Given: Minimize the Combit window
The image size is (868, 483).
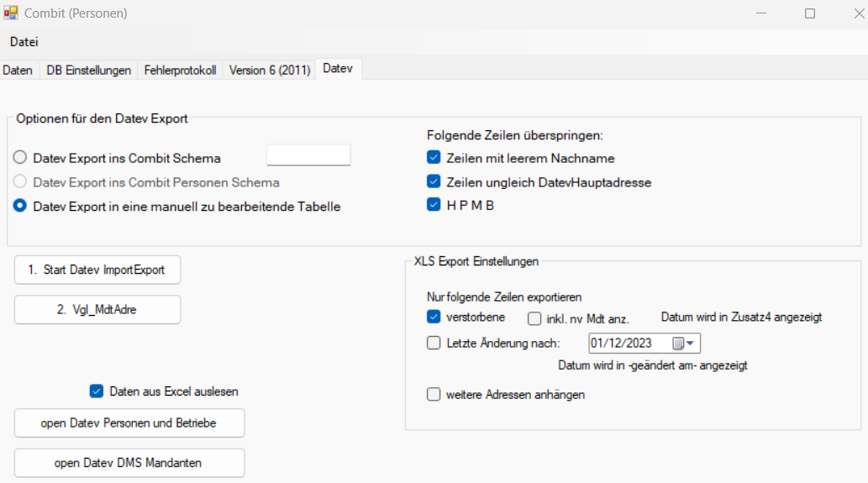Looking at the screenshot, I should click(x=762, y=13).
